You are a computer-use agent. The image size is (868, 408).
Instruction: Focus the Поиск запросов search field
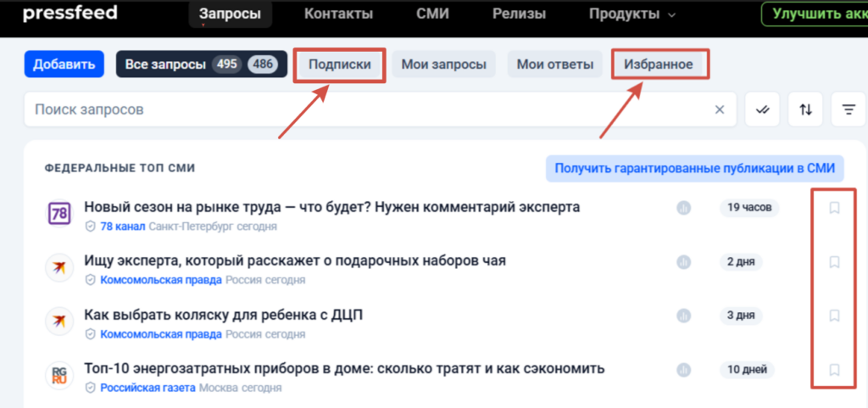point(381,109)
